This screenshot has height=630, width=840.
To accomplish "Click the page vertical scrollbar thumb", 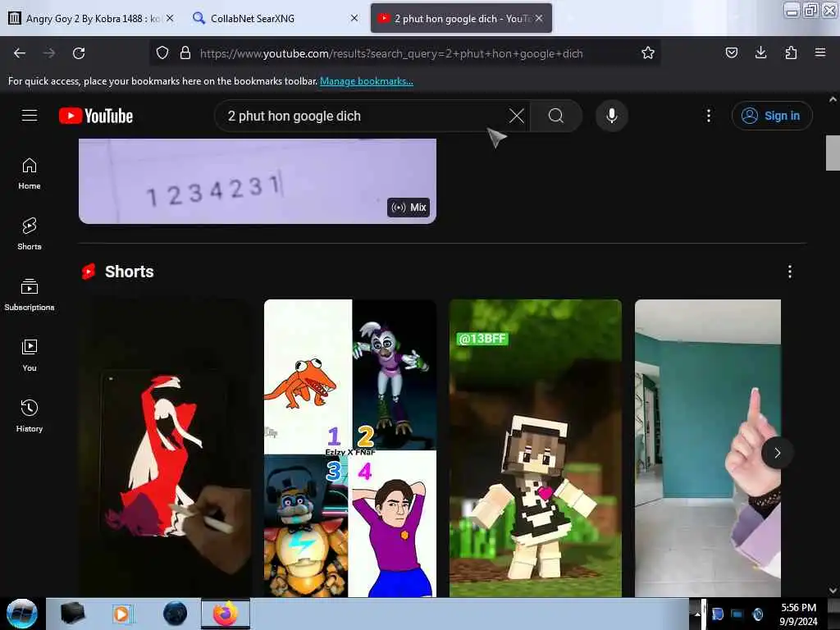I will [x=833, y=153].
